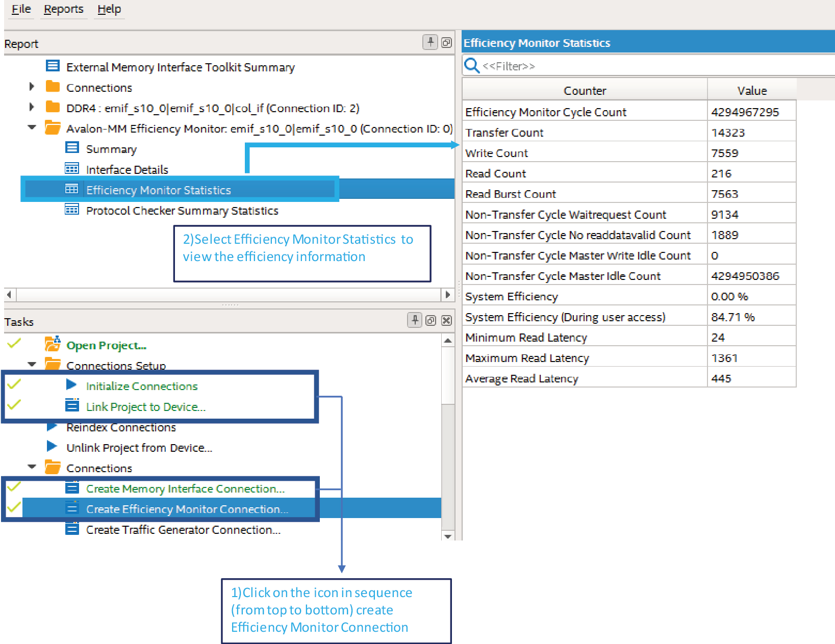Click the External Memory Interface Toolkit Summary icon
The image size is (835, 644).
pyautogui.click(x=53, y=66)
